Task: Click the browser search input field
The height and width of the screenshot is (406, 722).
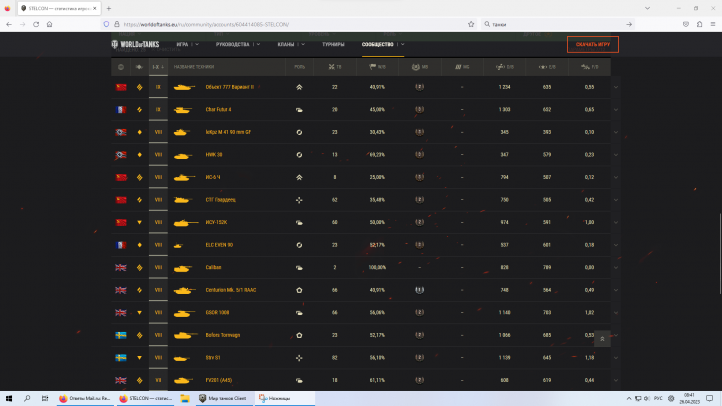Action: [x=540, y=22]
